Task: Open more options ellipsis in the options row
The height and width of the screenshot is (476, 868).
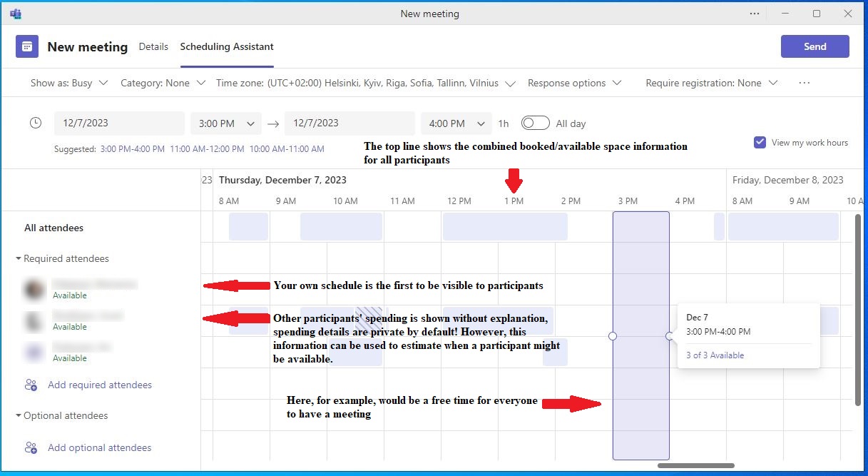Action: point(805,83)
